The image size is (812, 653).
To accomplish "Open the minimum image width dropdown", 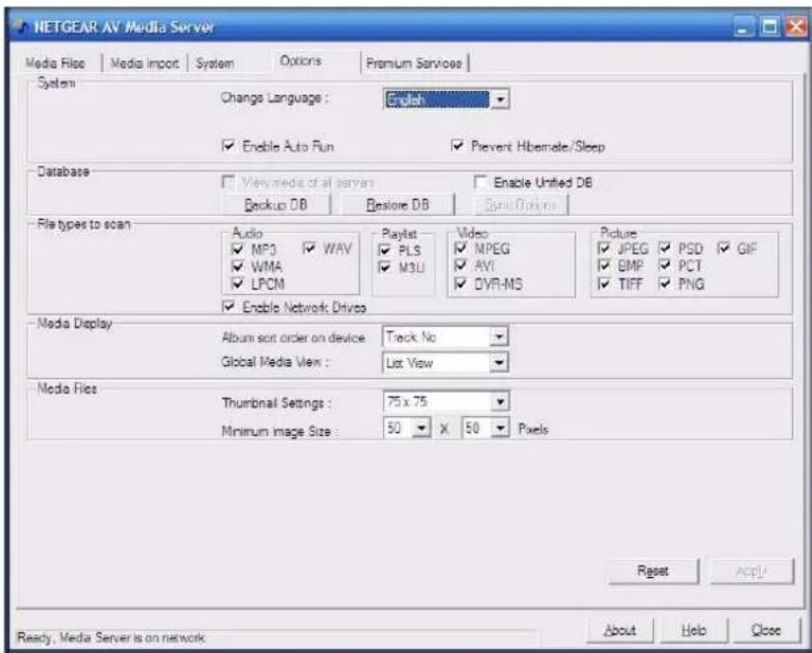I will coord(421,428).
